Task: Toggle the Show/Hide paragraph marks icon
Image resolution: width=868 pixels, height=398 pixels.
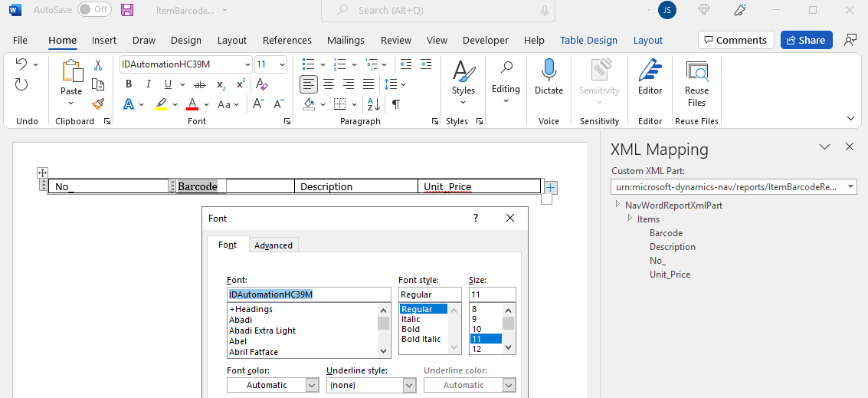Action: 395,104
